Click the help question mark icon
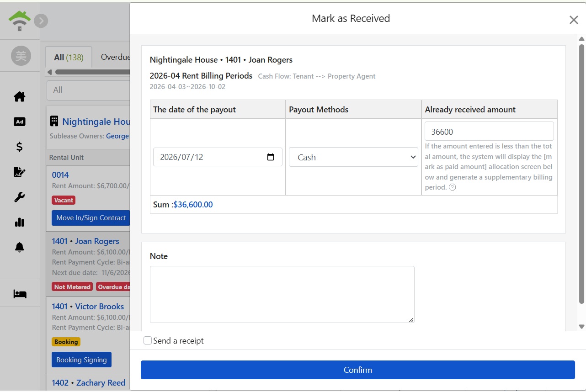 click(x=452, y=187)
